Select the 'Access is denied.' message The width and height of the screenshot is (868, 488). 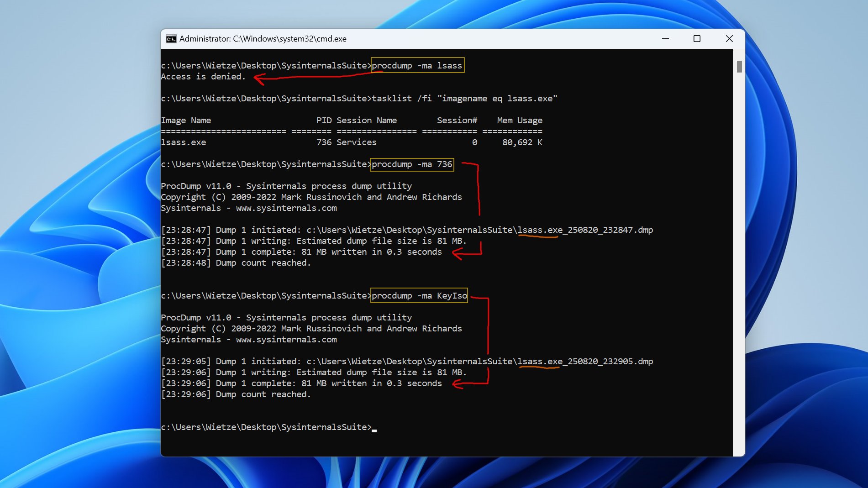click(203, 76)
